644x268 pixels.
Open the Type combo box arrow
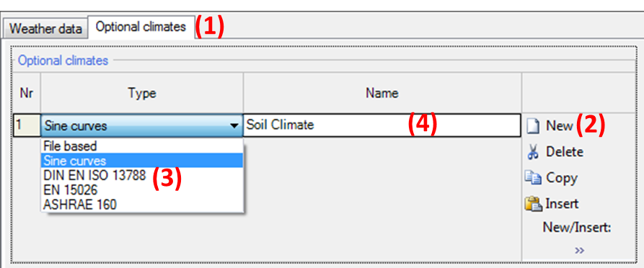234,125
